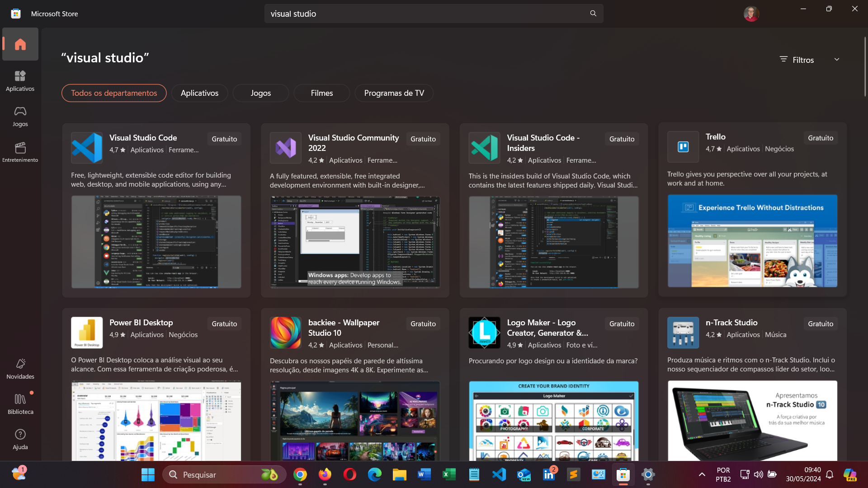Click Gratuito button for n-Track Studio
The height and width of the screenshot is (488, 868).
coord(821,324)
